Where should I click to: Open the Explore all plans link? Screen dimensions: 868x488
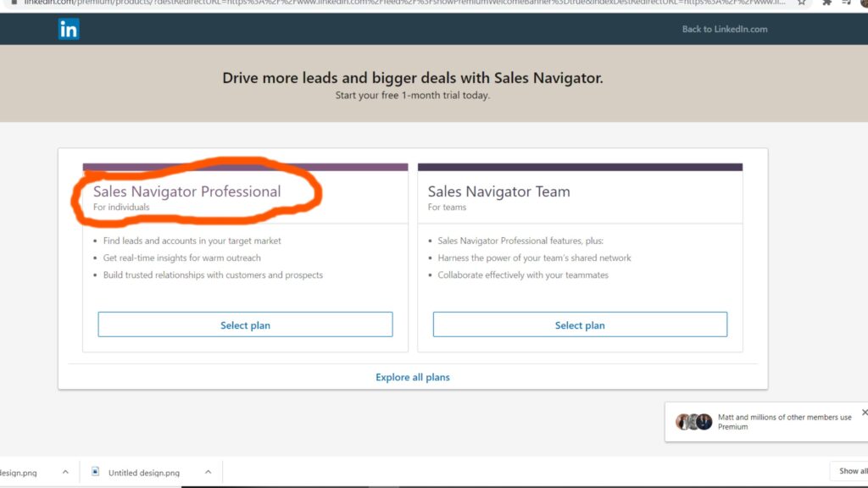pos(413,377)
